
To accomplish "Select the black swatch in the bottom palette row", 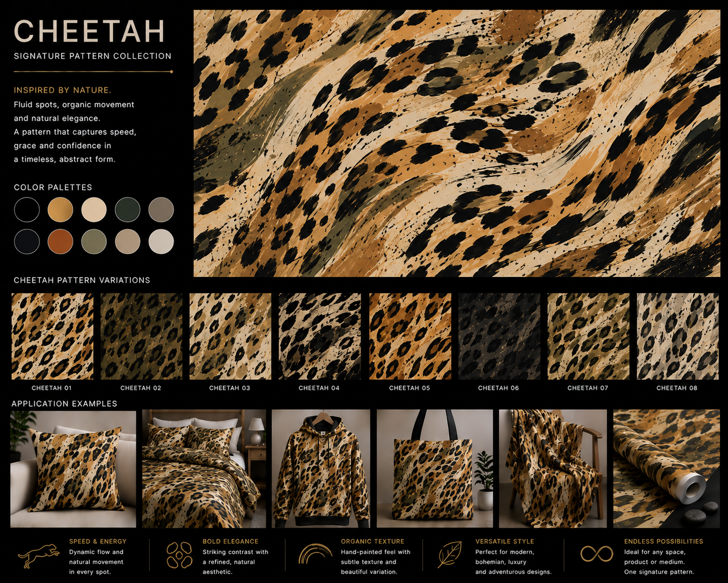I will 27,242.
